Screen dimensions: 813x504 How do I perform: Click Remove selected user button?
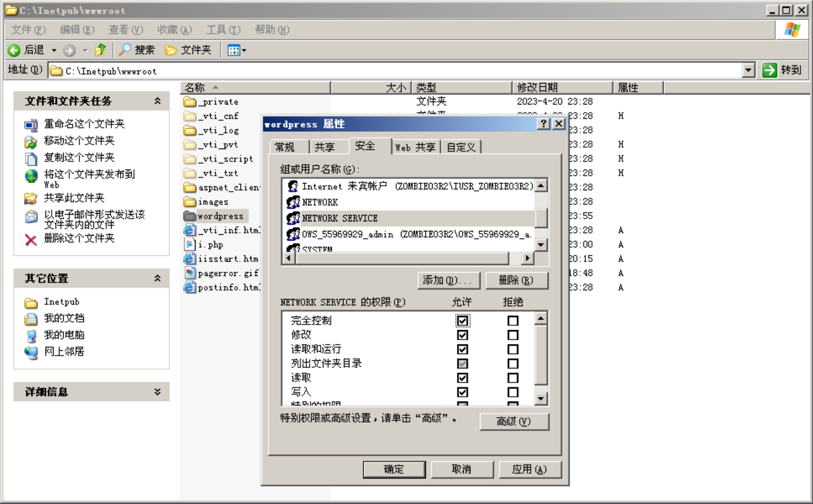516,280
